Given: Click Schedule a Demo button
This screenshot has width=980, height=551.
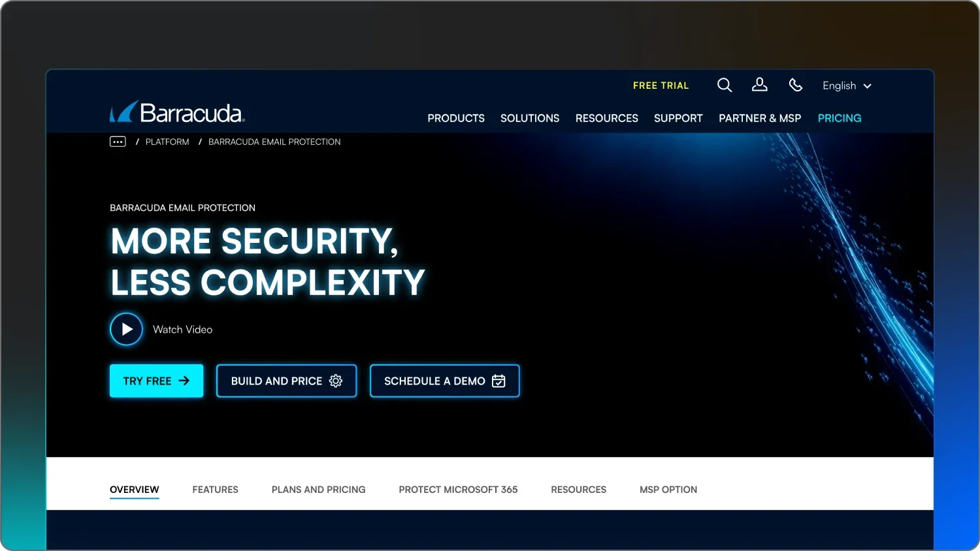Looking at the screenshot, I should point(444,381).
